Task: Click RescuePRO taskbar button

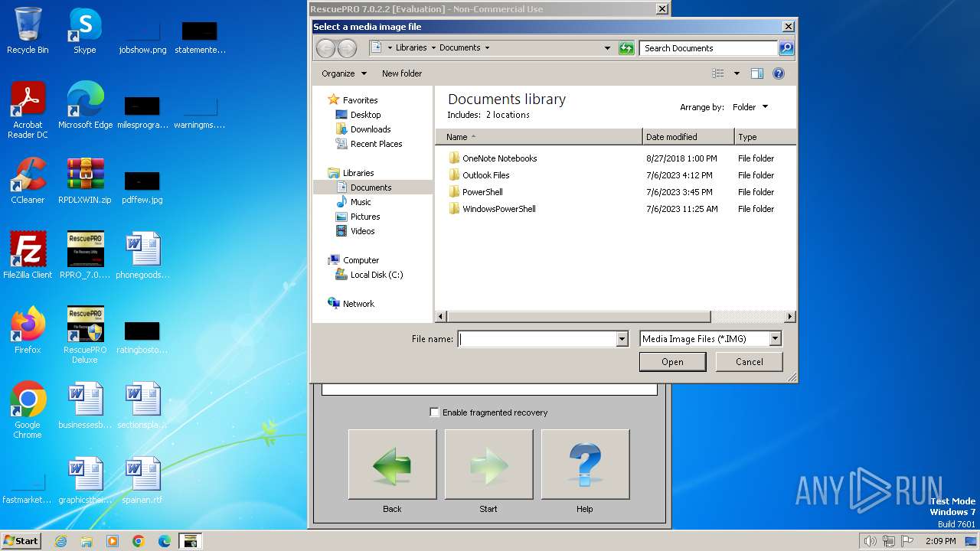Action: click(x=190, y=541)
